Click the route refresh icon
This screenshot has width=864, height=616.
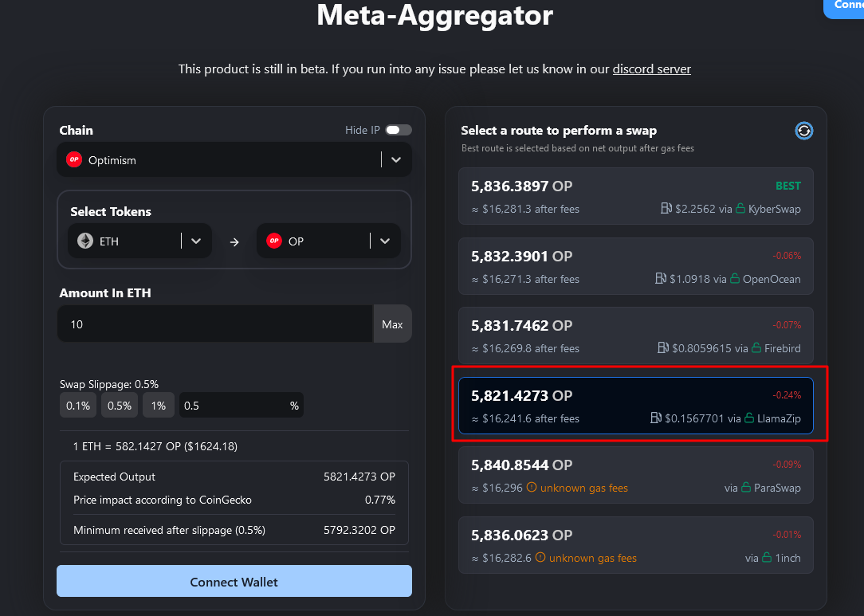pyautogui.click(x=803, y=130)
